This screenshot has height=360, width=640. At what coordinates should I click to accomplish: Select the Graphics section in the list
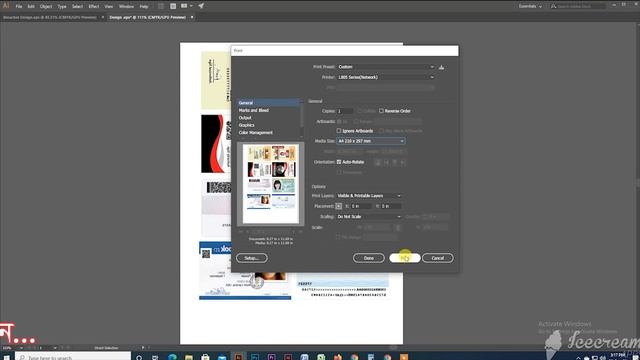click(x=247, y=125)
